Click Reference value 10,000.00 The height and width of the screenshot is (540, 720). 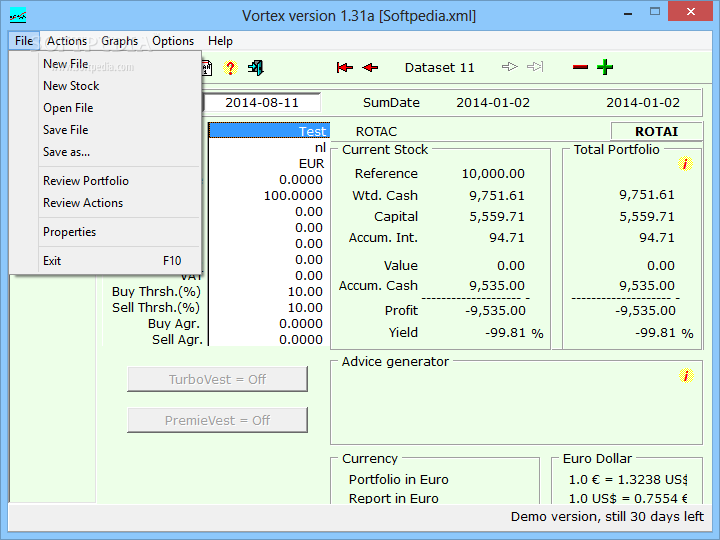coord(493,174)
